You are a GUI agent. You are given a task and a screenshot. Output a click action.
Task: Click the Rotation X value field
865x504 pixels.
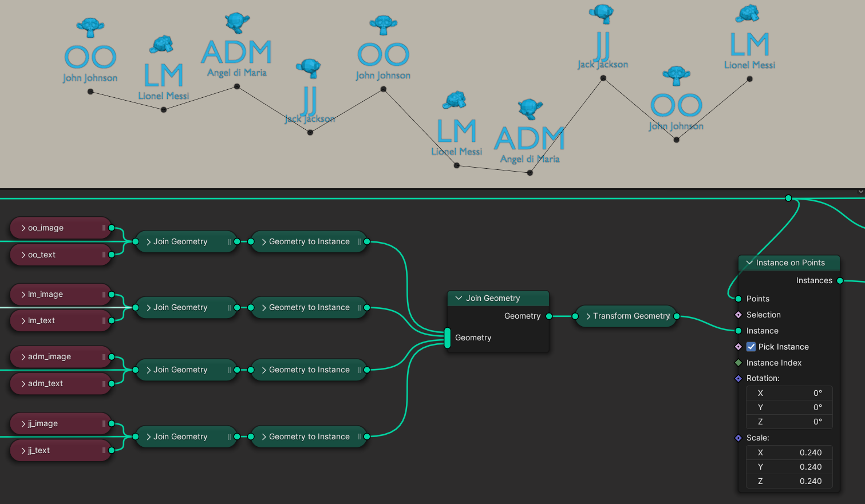(789, 393)
